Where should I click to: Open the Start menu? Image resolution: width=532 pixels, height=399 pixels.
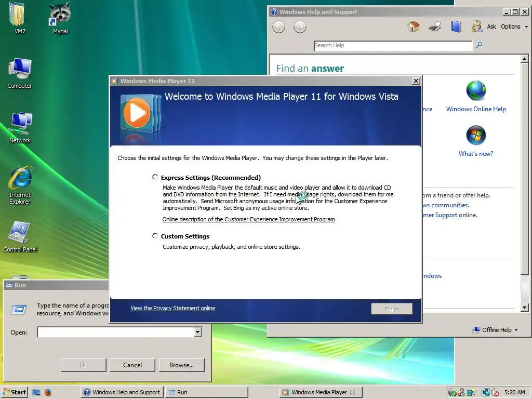[14, 392]
